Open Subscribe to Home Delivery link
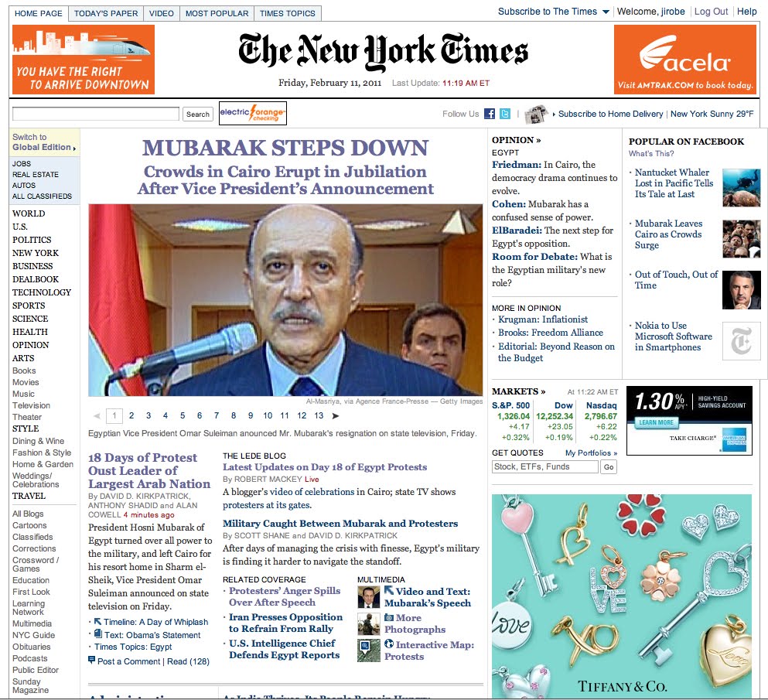The width and height of the screenshot is (768, 700). (x=611, y=114)
